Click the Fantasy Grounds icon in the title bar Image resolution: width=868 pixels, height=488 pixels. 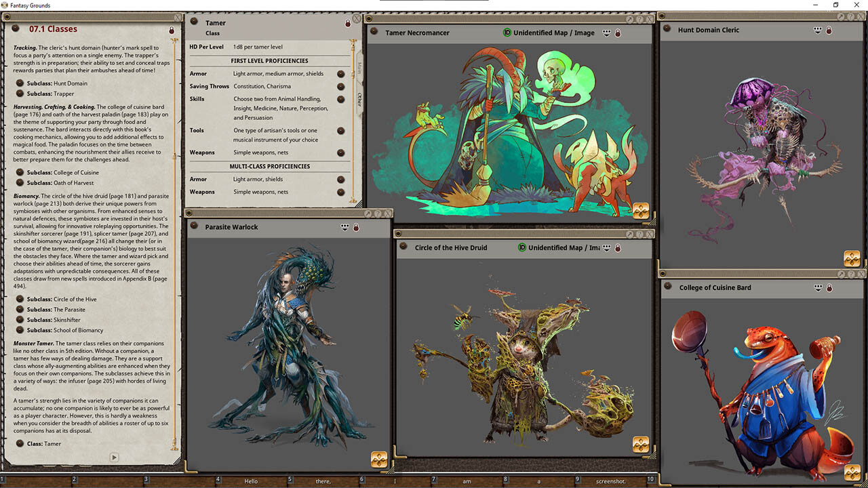coord(5,5)
